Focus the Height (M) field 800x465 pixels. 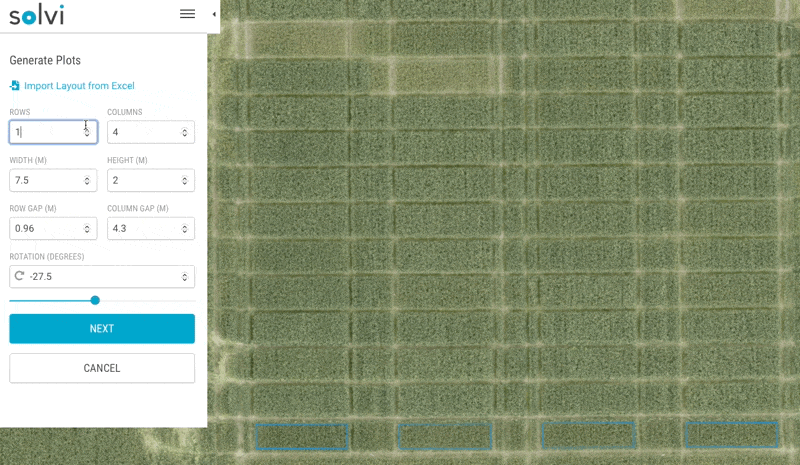[151, 180]
